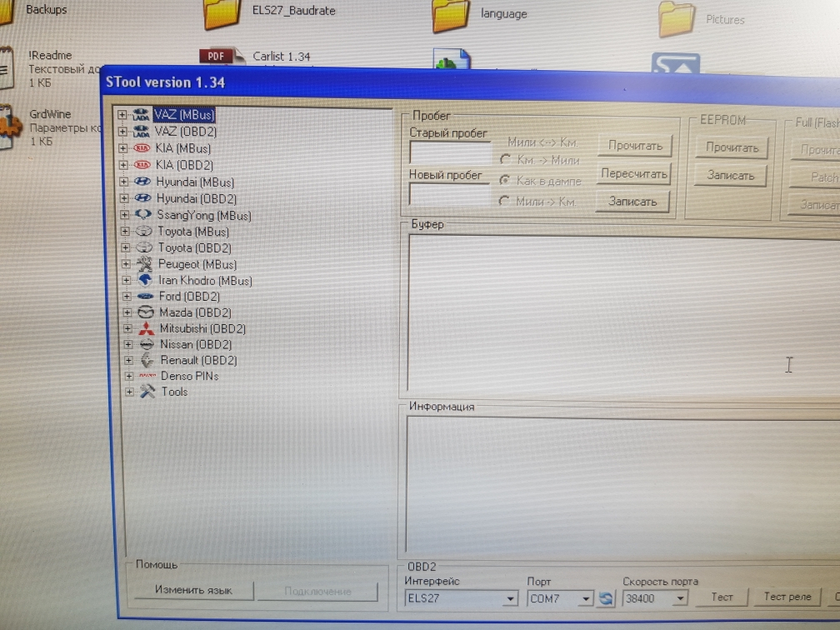Viewport: 840px width, 630px height.
Task: Click the Peugeot lion icon
Action: (145, 263)
